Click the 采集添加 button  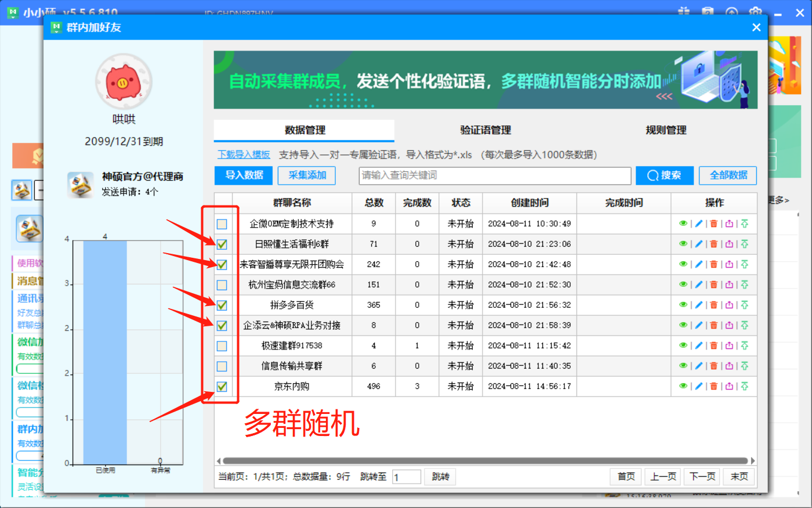(x=306, y=175)
